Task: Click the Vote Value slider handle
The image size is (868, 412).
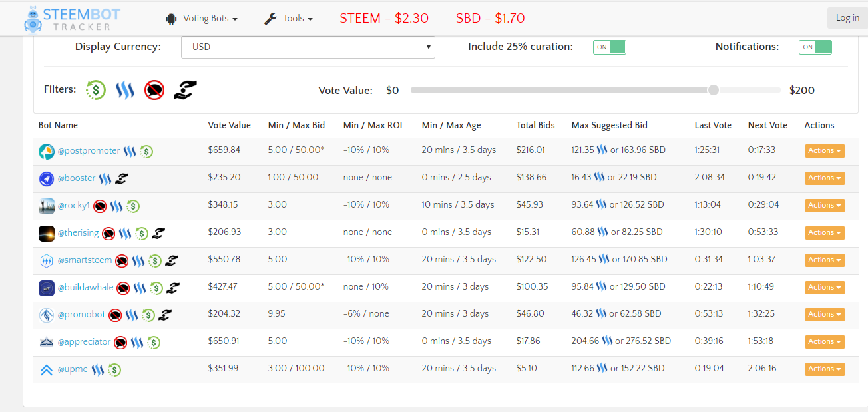Action: point(714,90)
